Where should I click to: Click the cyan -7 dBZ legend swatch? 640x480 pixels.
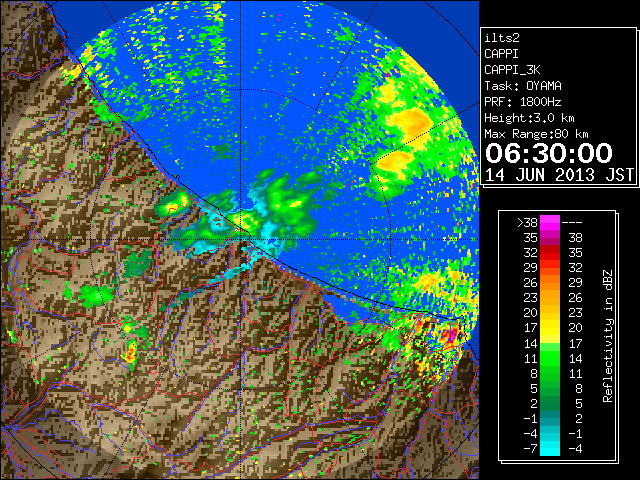coord(550,449)
